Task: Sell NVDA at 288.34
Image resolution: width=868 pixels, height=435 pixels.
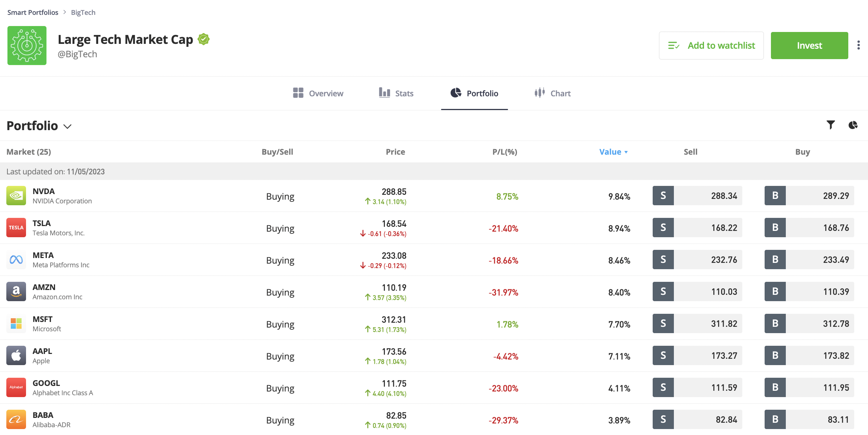Action: point(697,196)
